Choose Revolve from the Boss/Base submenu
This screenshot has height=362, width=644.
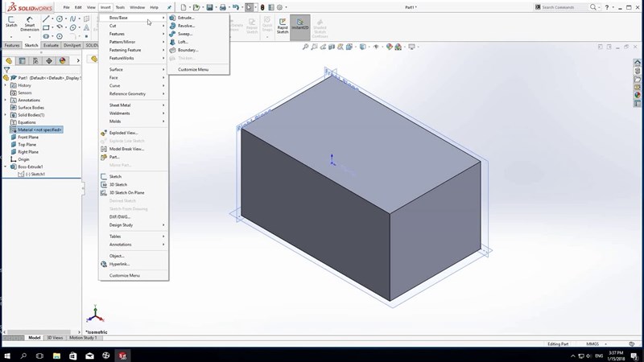click(186, 26)
